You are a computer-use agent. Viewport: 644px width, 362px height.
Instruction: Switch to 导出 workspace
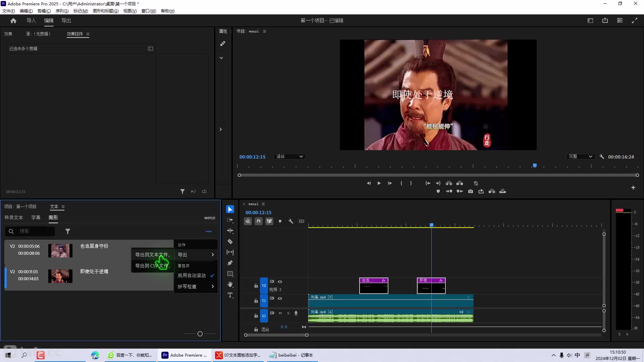(66, 21)
